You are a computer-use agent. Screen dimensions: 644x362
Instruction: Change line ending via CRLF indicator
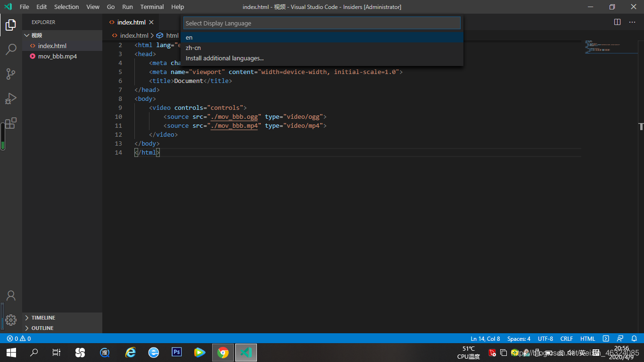click(566, 338)
